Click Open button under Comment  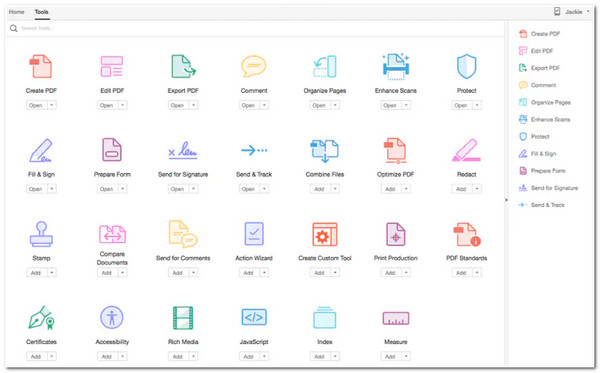(249, 105)
